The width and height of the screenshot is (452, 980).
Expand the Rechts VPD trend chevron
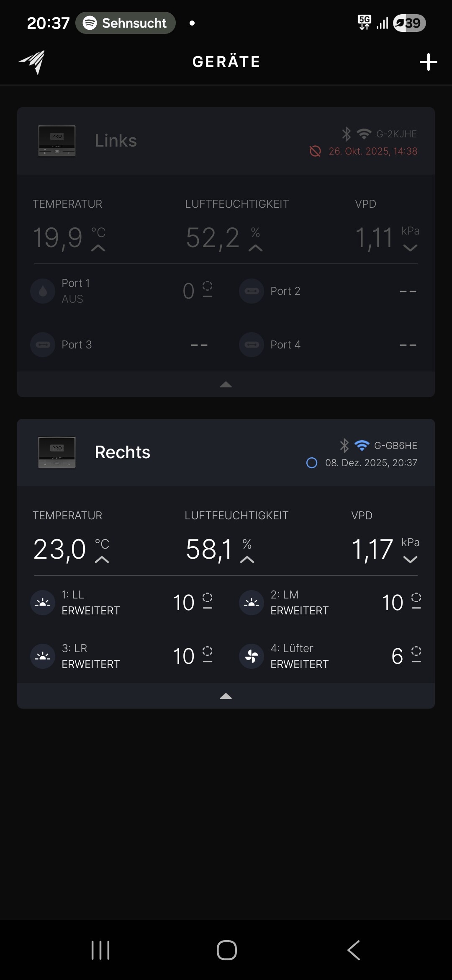[410, 560]
